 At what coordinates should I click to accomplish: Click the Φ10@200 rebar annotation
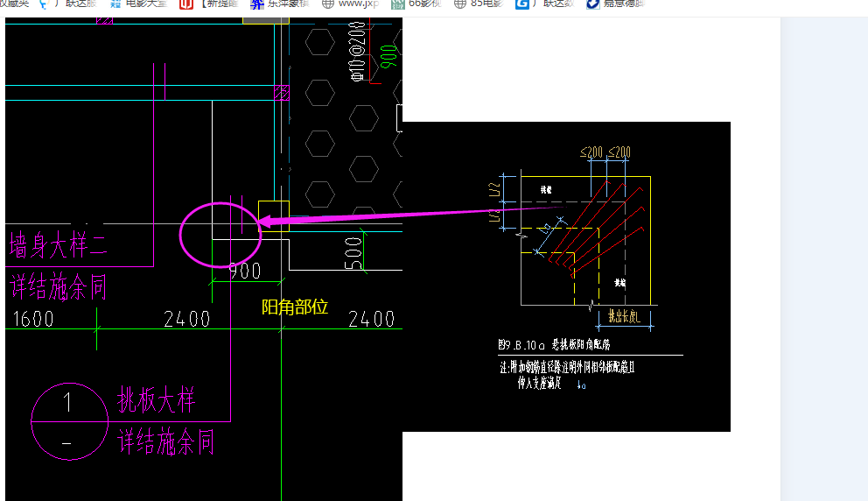(357, 52)
